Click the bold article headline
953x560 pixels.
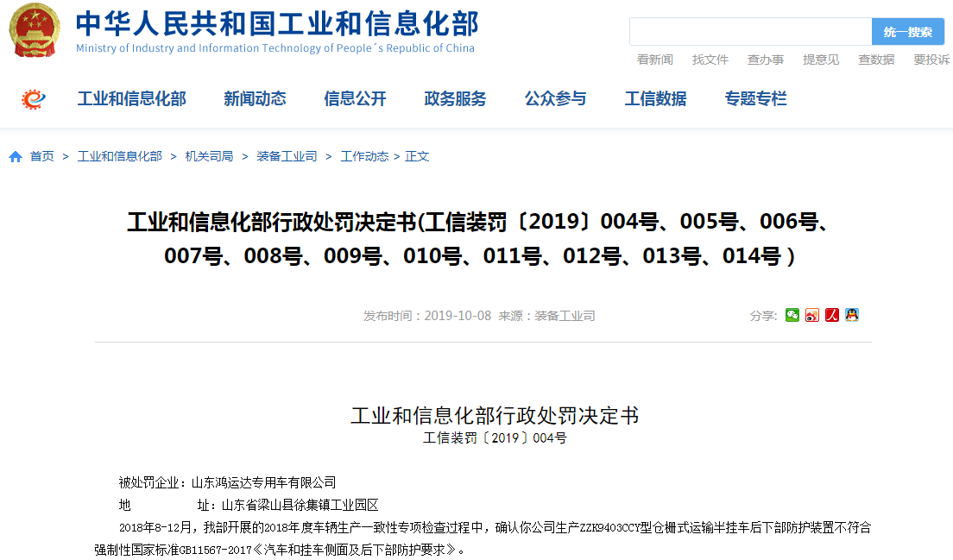(x=479, y=239)
